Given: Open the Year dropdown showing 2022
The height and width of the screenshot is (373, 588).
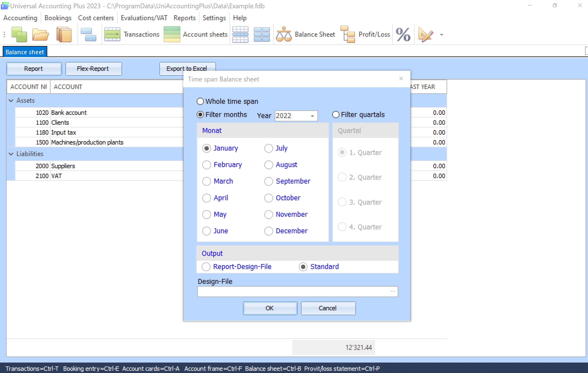Looking at the screenshot, I should point(312,116).
